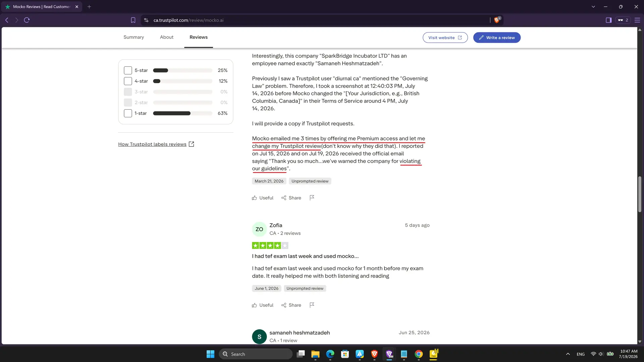Close the Mocko Reviews tab

coord(77,7)
